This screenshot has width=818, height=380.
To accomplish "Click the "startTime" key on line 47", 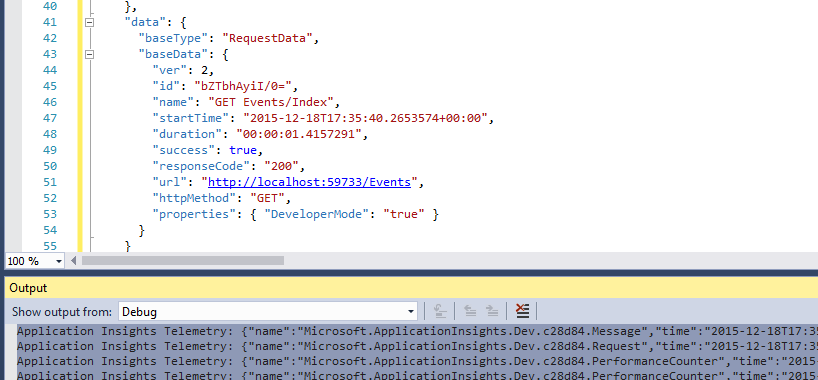I will click(x=191, y=118).
